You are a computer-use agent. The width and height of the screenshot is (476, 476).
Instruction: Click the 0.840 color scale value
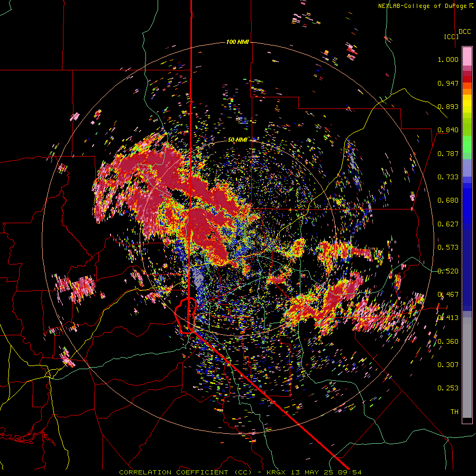448,130
